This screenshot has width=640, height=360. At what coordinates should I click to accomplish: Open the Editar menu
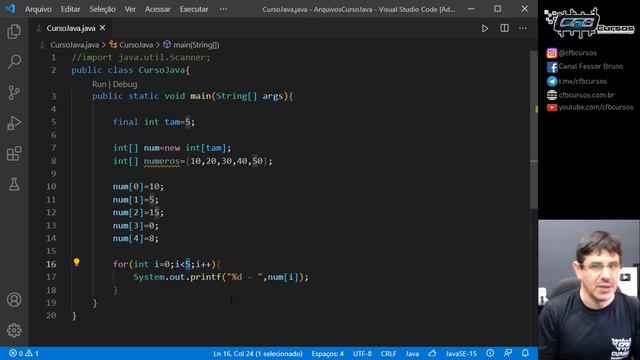point(70,9)
